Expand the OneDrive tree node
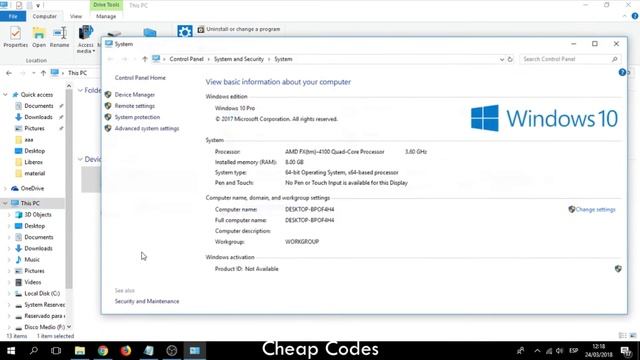Image resolution: width=640 pixels, height=360 pixels. coord(5,189)
